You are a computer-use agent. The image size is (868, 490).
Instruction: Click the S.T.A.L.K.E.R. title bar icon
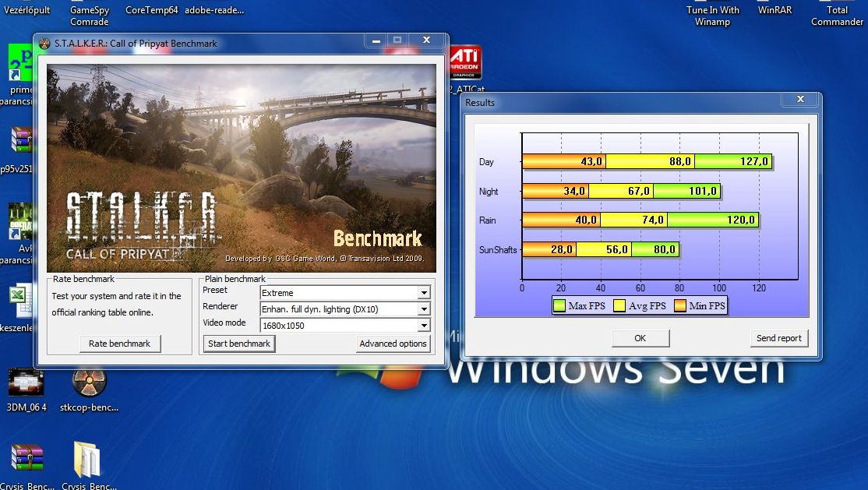pos(45,44)
